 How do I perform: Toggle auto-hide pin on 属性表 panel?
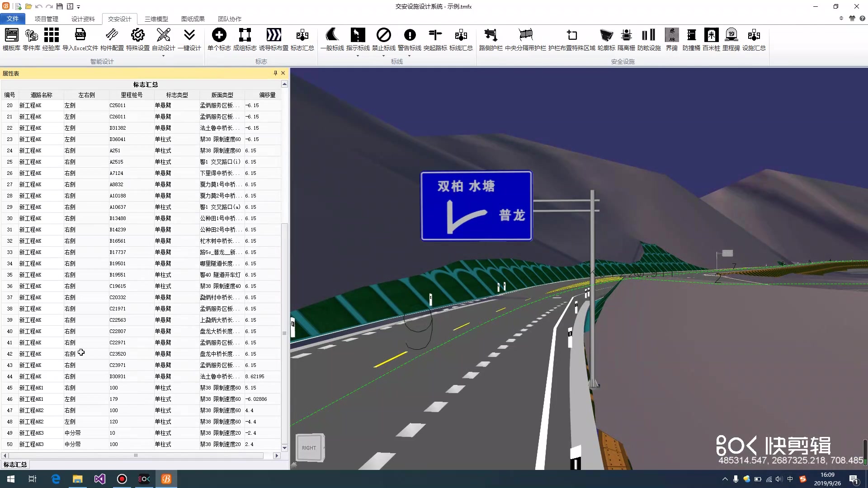point(275,73)
